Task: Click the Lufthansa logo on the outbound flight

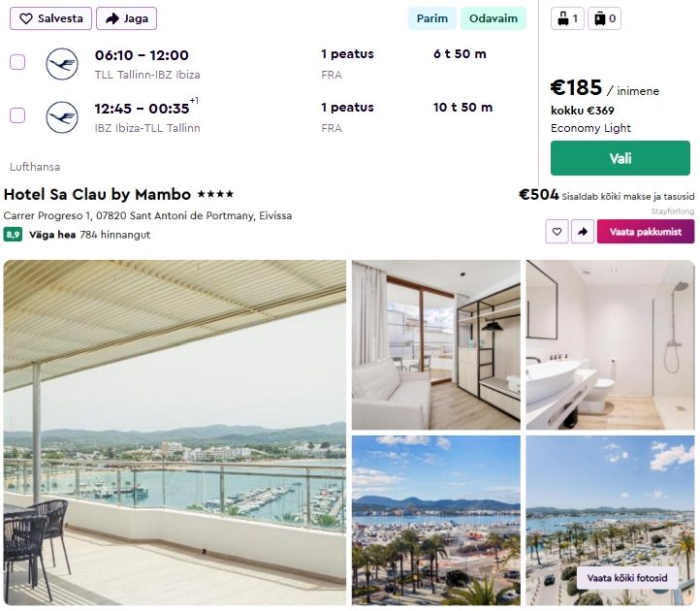Action: click(x=62, y=64)
